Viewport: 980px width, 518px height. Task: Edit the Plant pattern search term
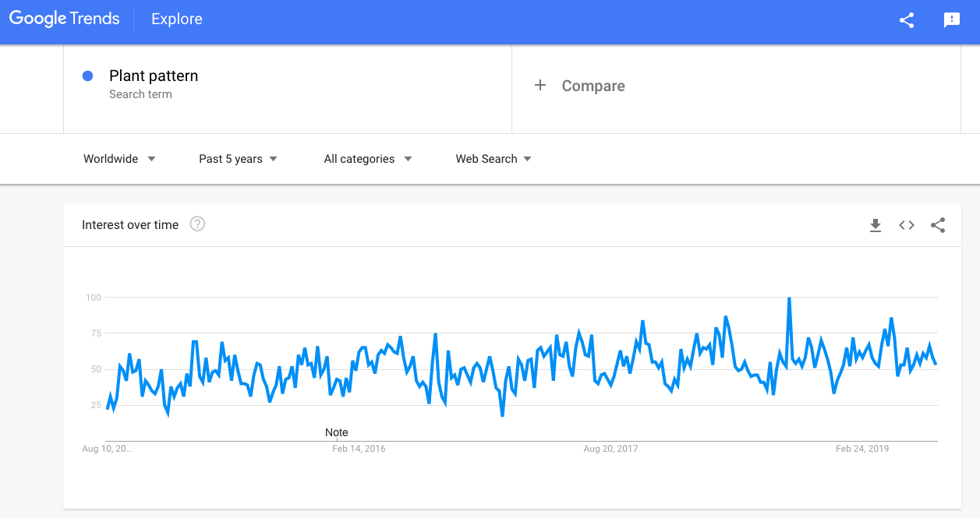click(x=154, y=76)
